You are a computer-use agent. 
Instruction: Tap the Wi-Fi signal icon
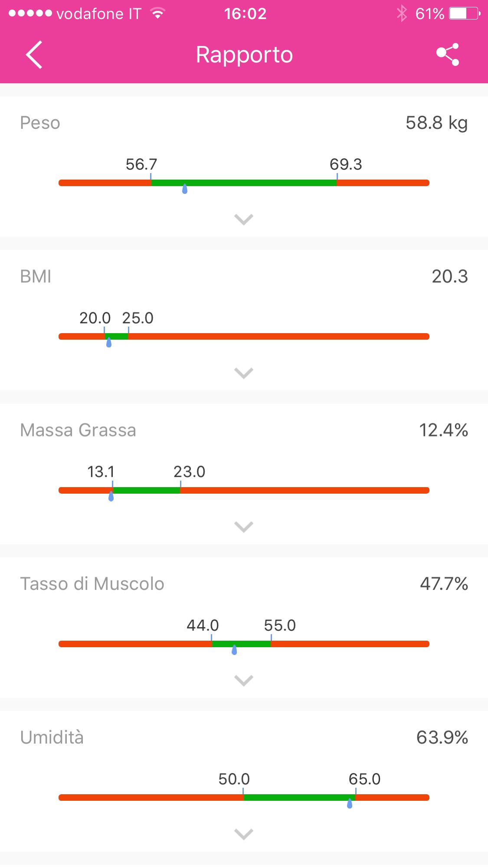pos(158,13)
